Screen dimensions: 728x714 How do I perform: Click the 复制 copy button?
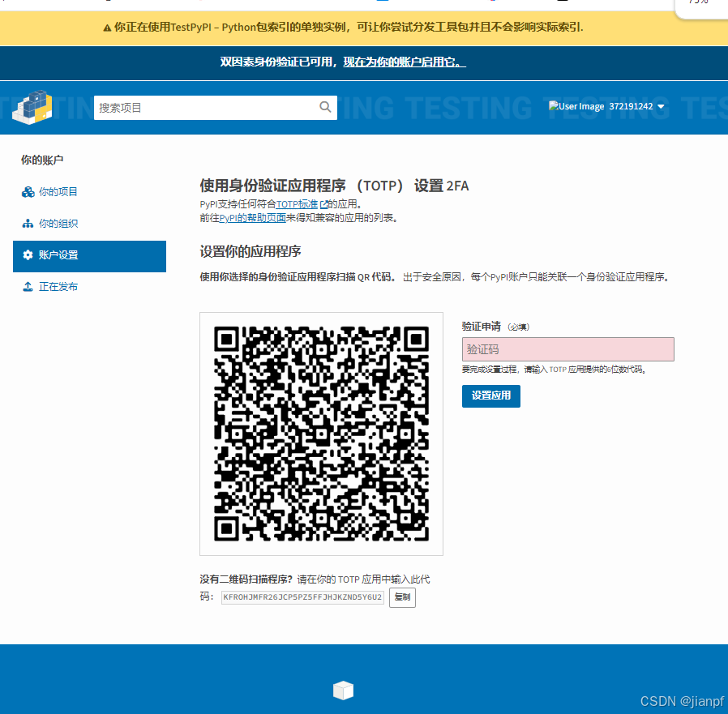coord(402,597)
